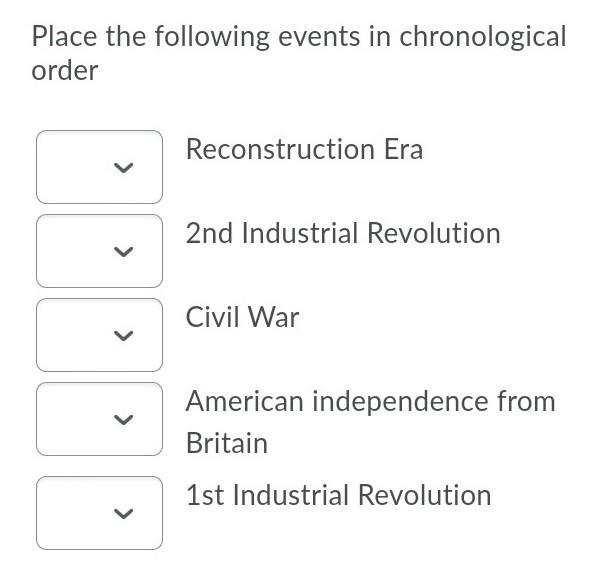Screen dimensions: 606x567
Task: Open the American independence order dropdown
Action: click(99, 419)
